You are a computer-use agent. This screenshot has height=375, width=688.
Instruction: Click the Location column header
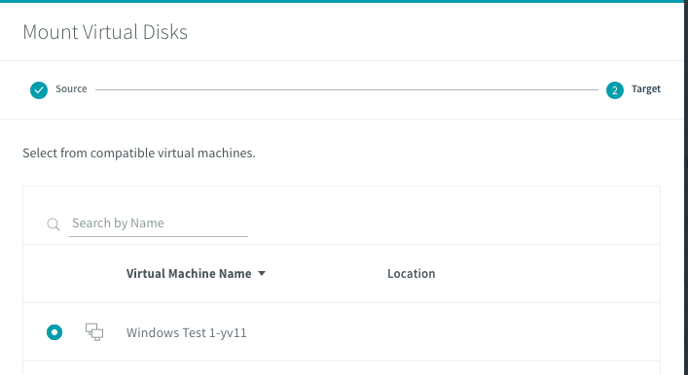411,274
